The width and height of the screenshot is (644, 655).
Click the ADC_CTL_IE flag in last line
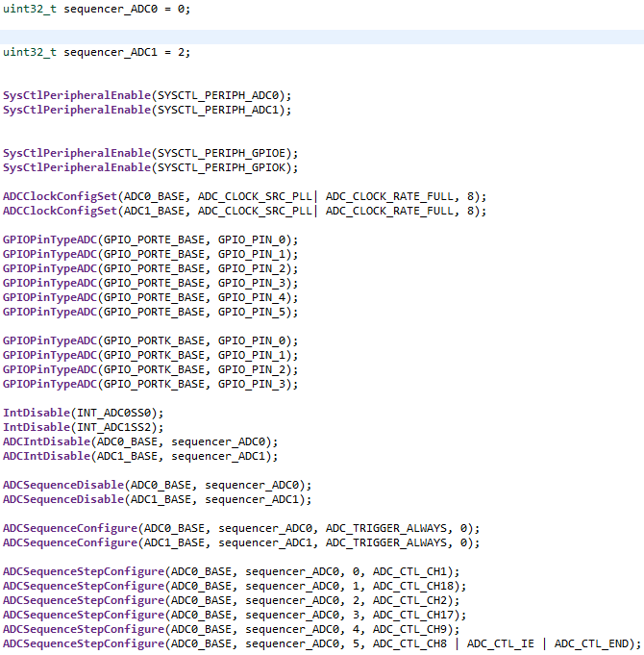click(x=500, y=643)
